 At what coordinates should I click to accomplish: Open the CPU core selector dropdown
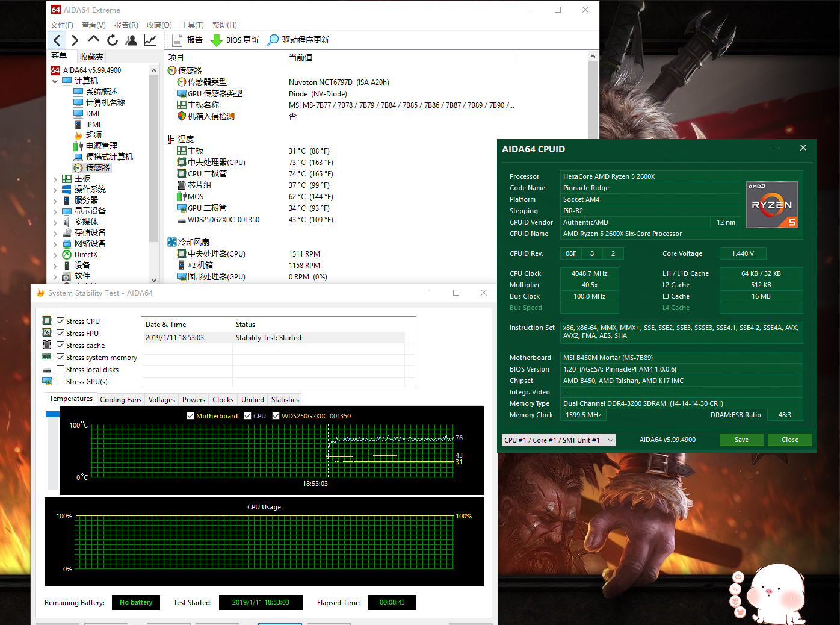point(558,440)
